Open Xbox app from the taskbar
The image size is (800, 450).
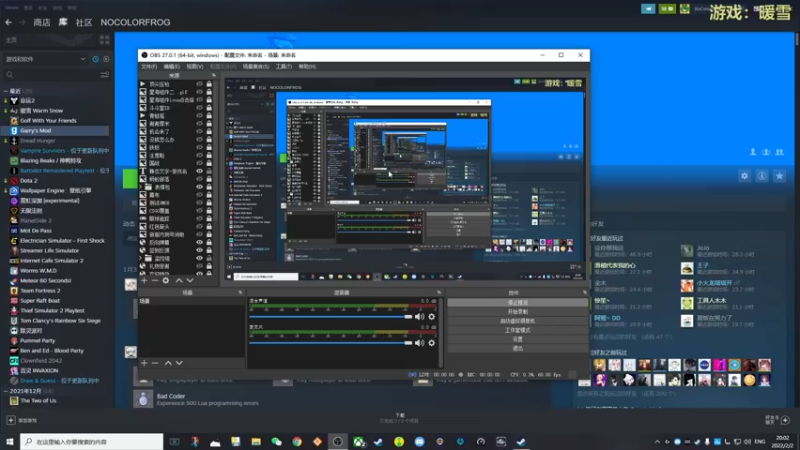click(x=358, y=442)
